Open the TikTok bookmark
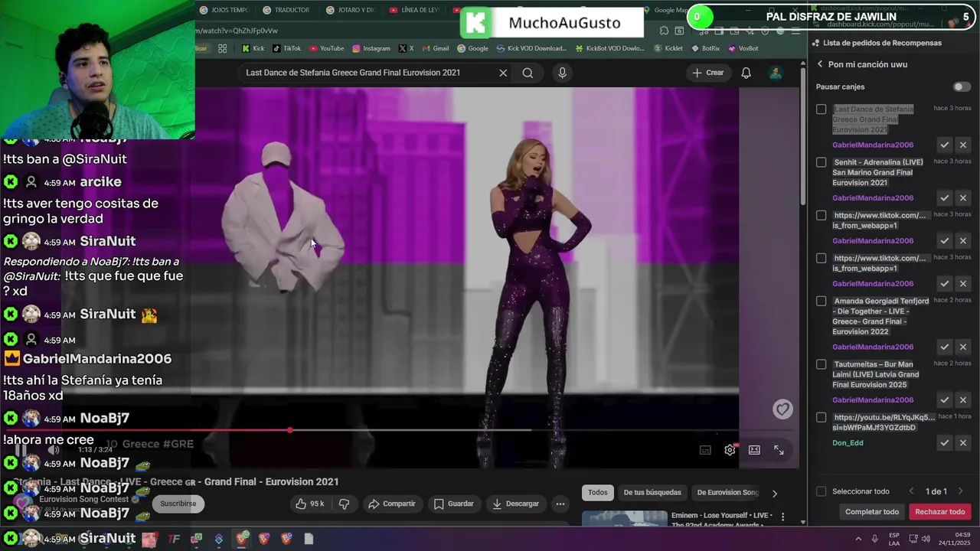Screen dimensions: 980x551 point(286,48)
